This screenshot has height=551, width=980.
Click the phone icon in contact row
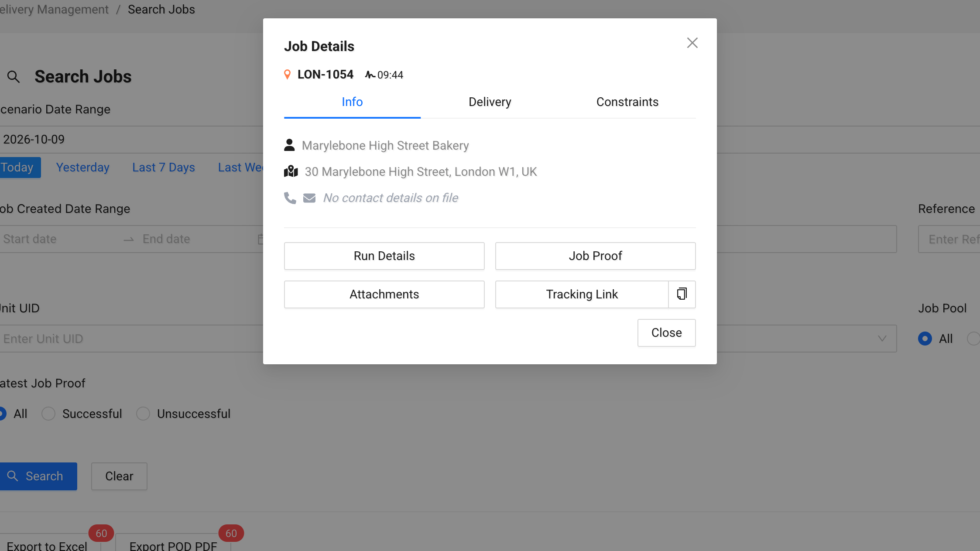click(x=290, y=198)
